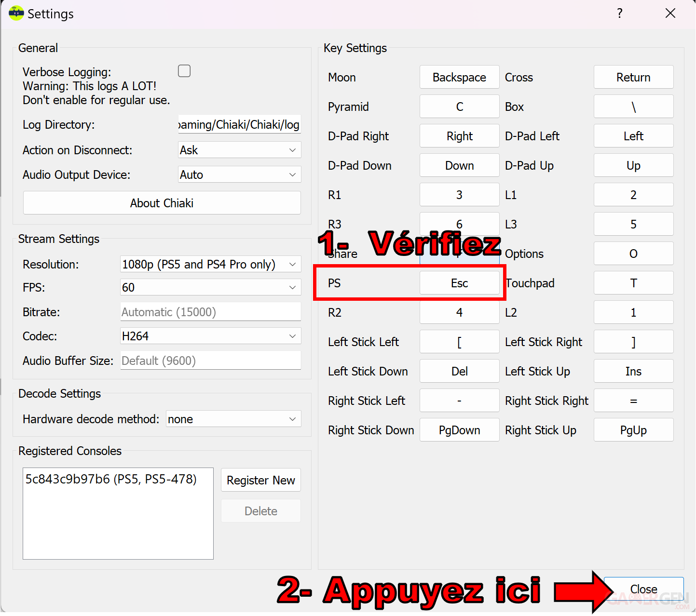Open the Action on Disconnect dropdown
This screenshot has width=696, height=616.
pyautogui.click(x=240, y=150)
